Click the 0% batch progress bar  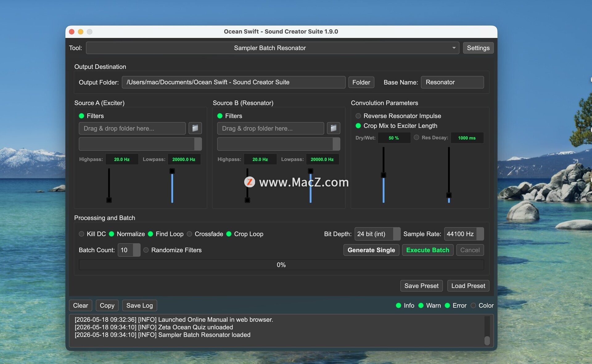[281, 265]
